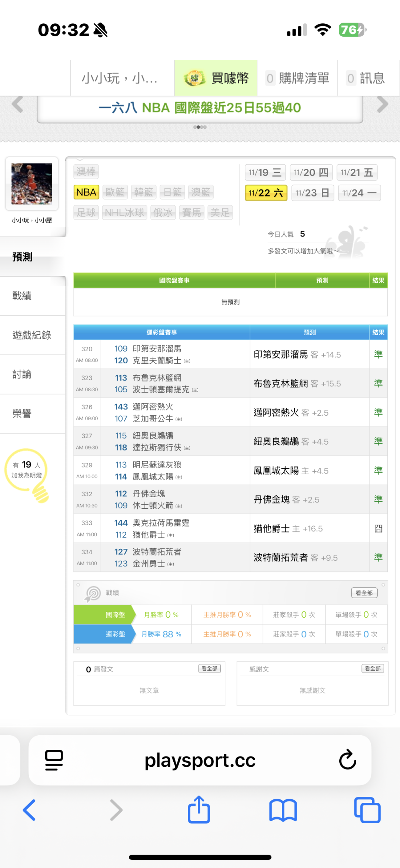Select the NBA league filter
Screen dimensions: 400x868
click(86, 192)
